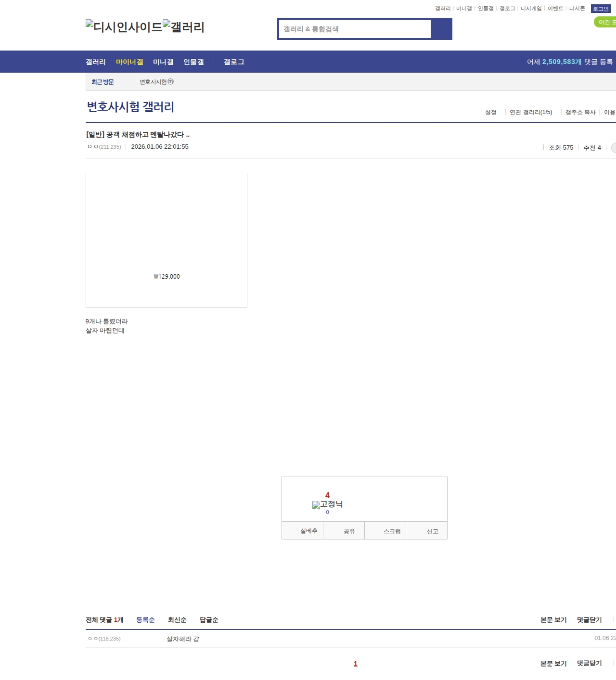
Task: Click the 어제 2,509,583개 댓글 등록 text
Action: pos(570,62)
